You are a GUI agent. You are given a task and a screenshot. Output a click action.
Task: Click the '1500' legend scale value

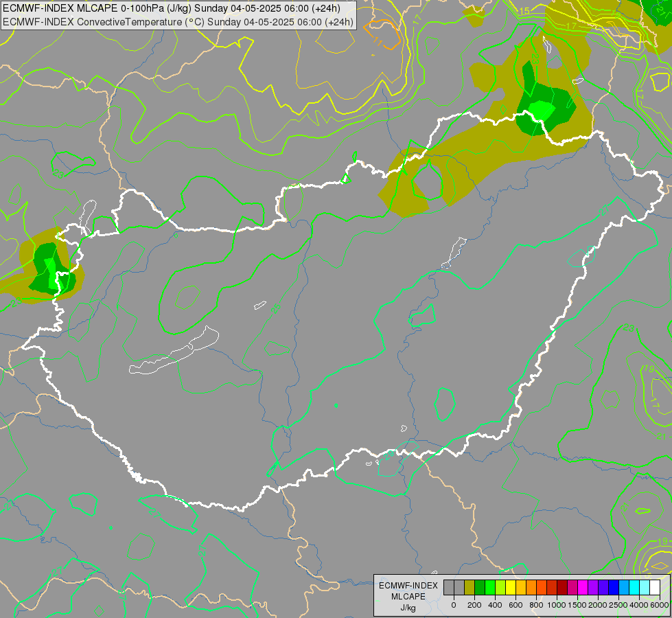pos(577,605)
